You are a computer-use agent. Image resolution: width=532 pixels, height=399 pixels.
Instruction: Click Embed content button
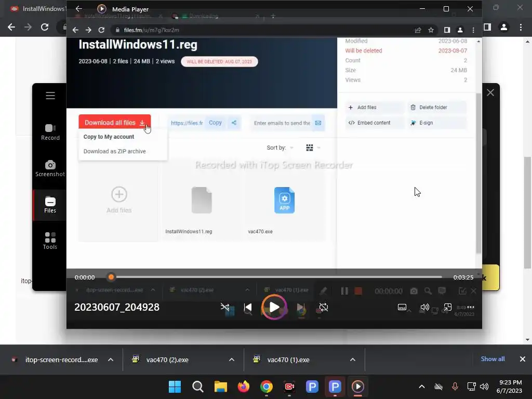pyautogui.click(x=375, y=123)
